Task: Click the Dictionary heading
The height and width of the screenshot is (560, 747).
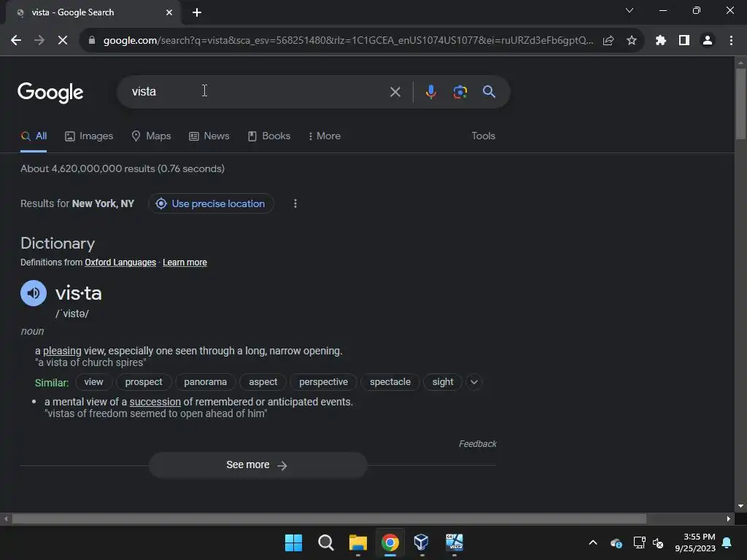Action: [58, 244]
